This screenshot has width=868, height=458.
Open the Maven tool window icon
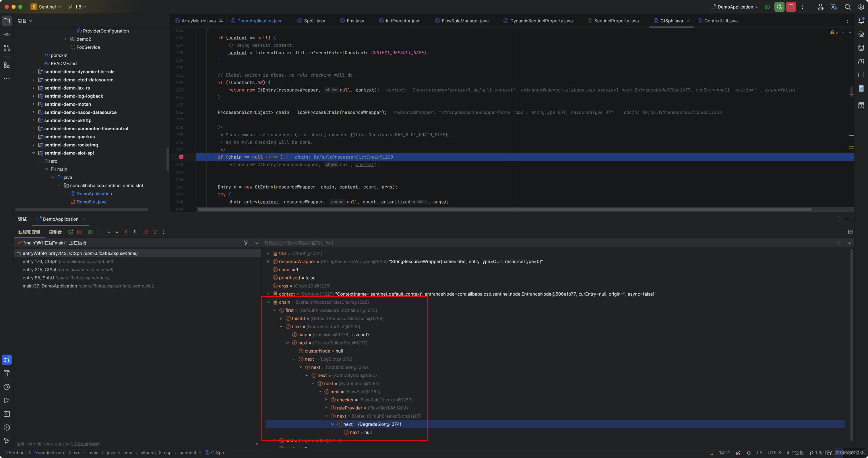(x=861, y=61)
